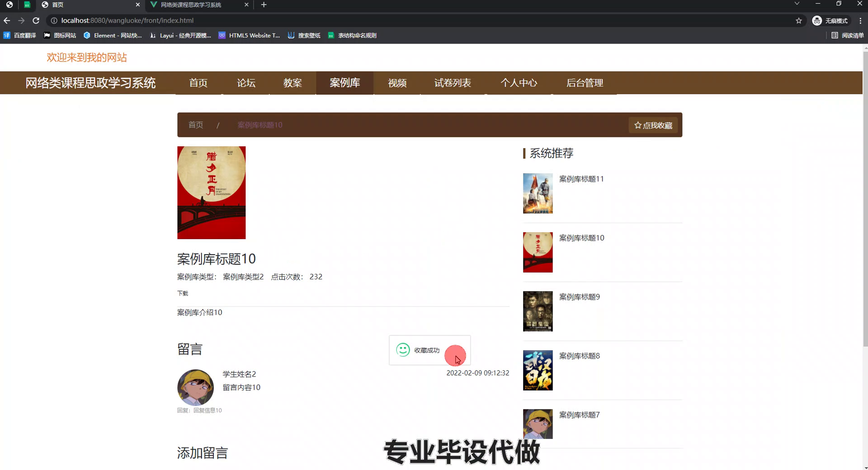Open recommended thumbnail for 案例库标题9
This screenshot has width=868, height=470.
click(538, 311)
